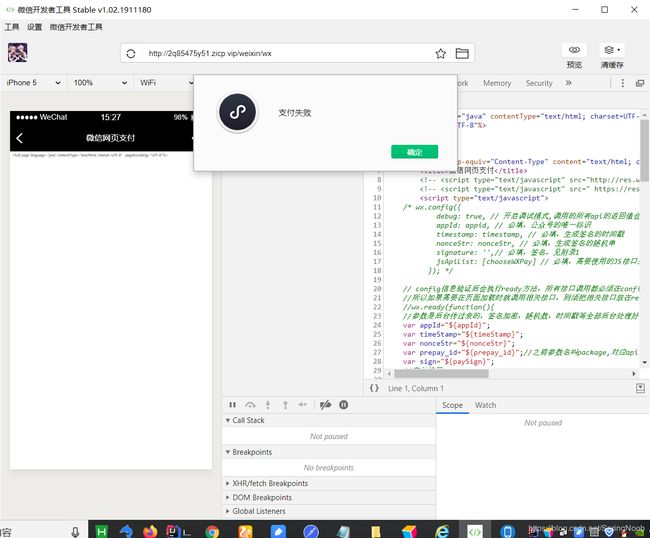Switch to the Security tab
The image size is (650, 538).
tap(539, 83)
